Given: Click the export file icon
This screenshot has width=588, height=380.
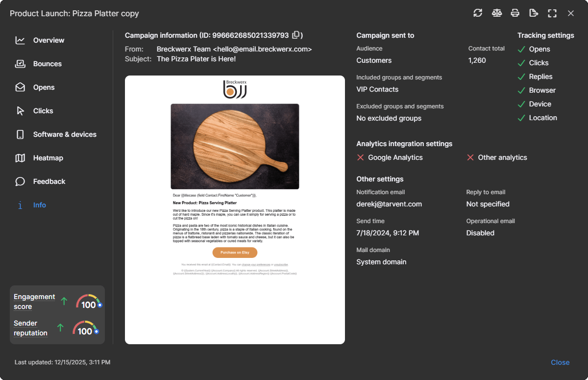Looking at the screenshot, I should [534, 13].
